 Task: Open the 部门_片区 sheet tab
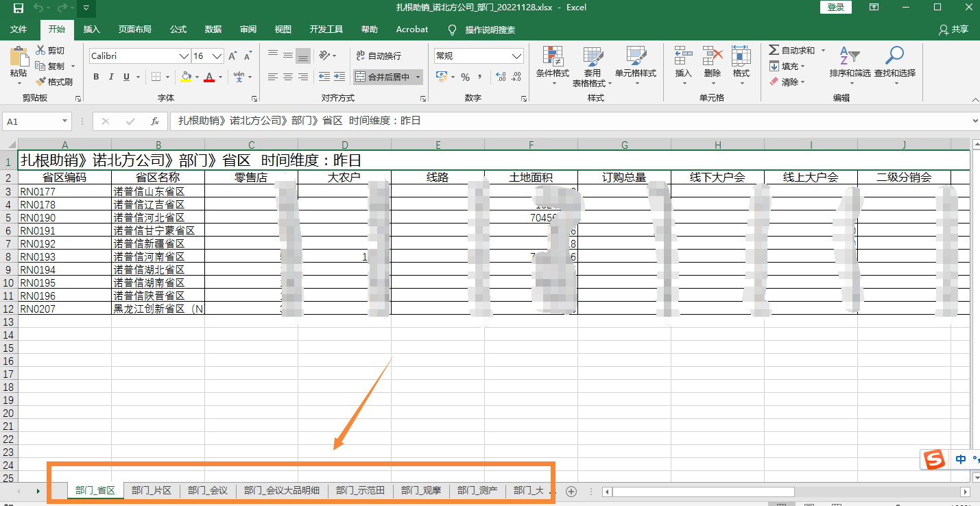pyautogui.click(x=152, y=491)
